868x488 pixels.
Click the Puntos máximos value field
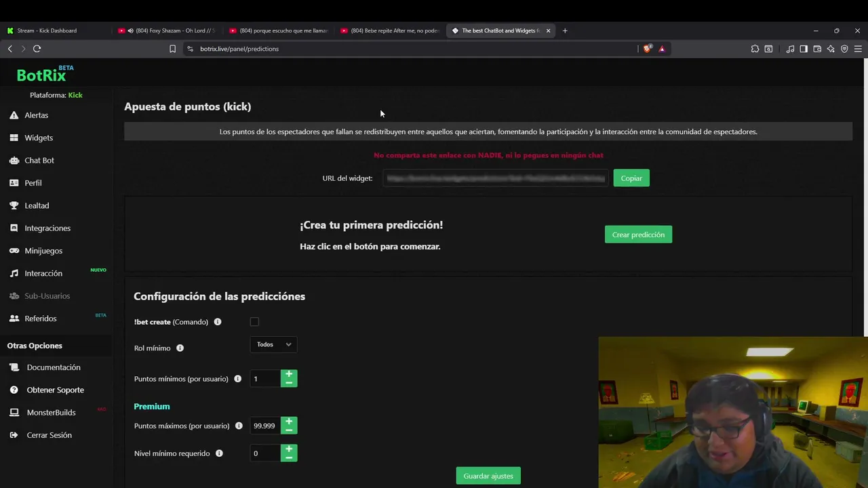(265, 426)
